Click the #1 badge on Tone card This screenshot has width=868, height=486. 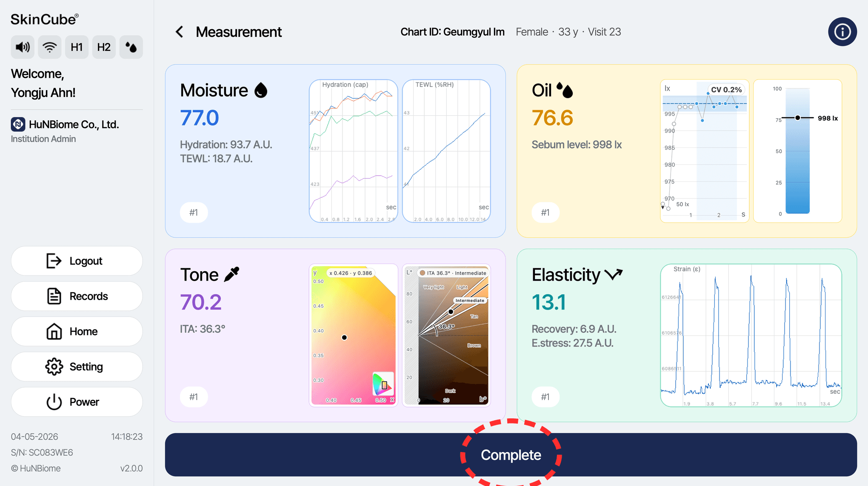point(194,397)
